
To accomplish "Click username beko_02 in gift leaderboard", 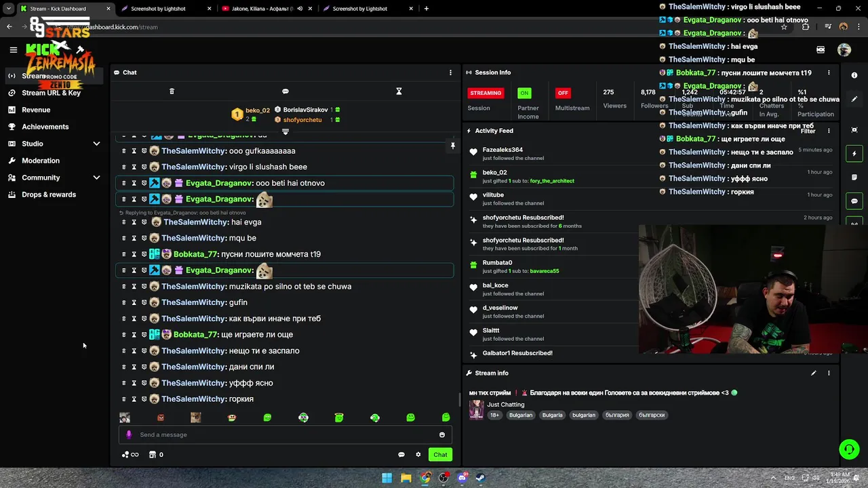I will click(x=258, y=110).
